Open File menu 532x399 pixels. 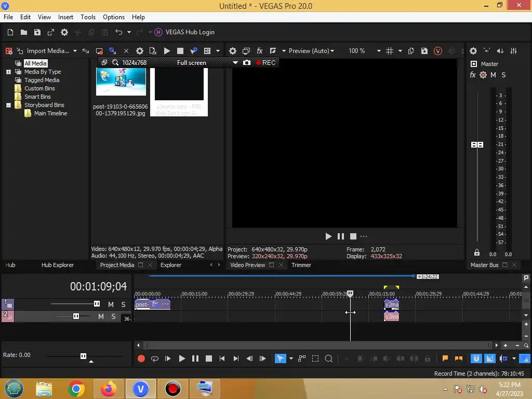[8, 17]
